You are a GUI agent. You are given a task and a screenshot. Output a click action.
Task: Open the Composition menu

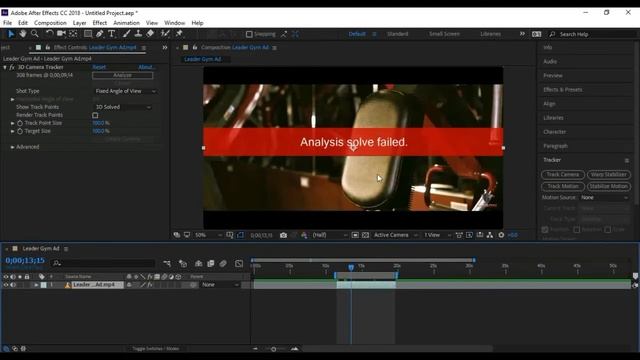pyautogui.click(x=50, y=23)
